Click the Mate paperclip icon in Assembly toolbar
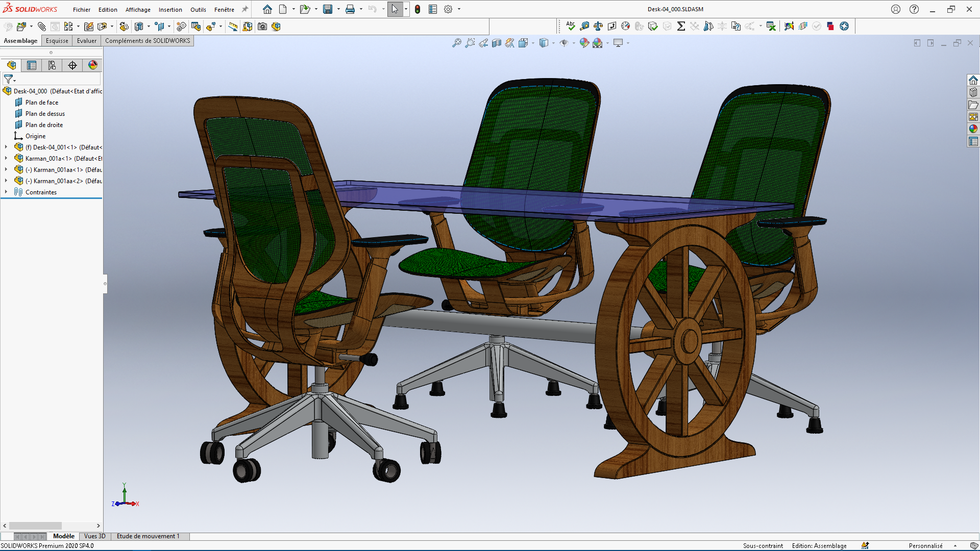 42,27
